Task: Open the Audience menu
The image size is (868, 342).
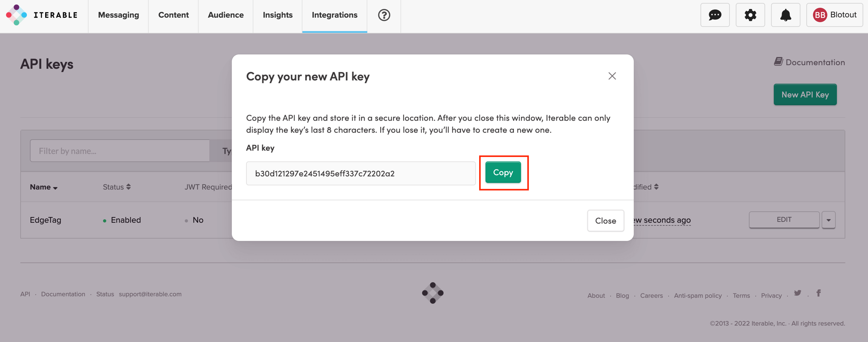Action: pyautogui.click(x=226, y=15)
